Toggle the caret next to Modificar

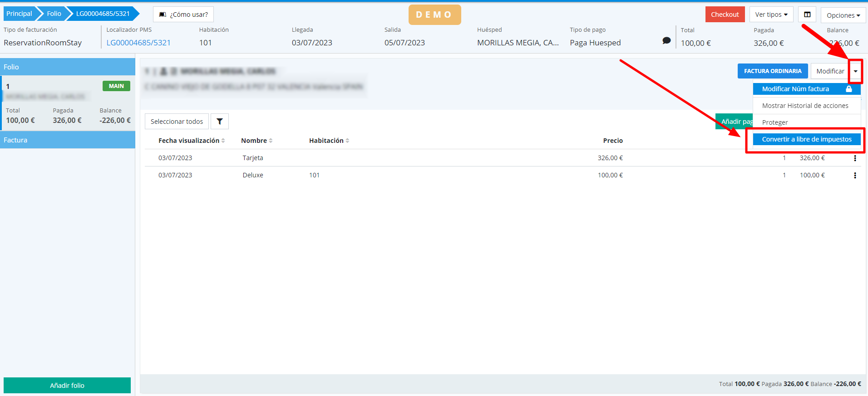(x=855, y=71)
